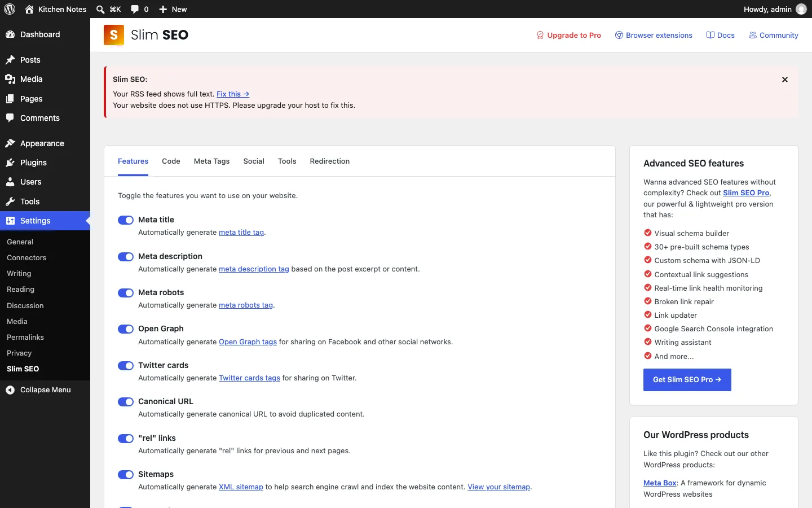Screen dimensions: 812x508
Task: Click the Slim SEO orange logo
Action: pos(114,35)
